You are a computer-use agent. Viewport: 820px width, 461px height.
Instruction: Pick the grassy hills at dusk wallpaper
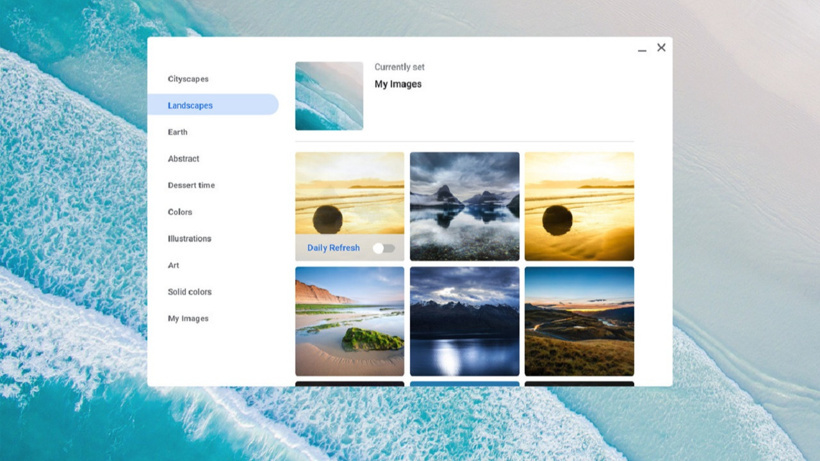[579, 321]
